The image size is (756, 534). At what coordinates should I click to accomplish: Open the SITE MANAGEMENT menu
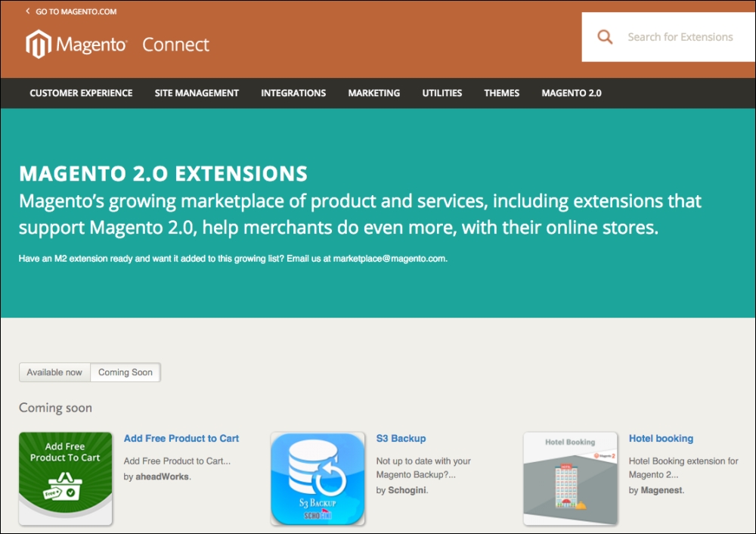click(197, 93)
